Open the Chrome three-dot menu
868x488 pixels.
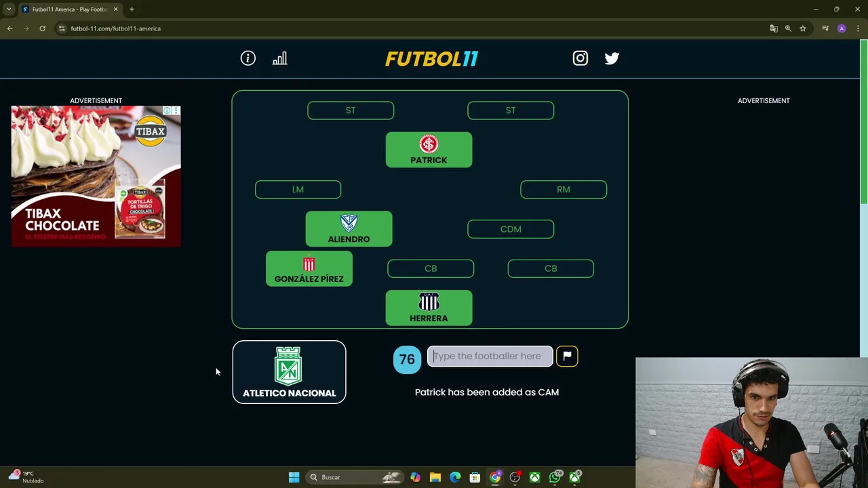(858, 28)
